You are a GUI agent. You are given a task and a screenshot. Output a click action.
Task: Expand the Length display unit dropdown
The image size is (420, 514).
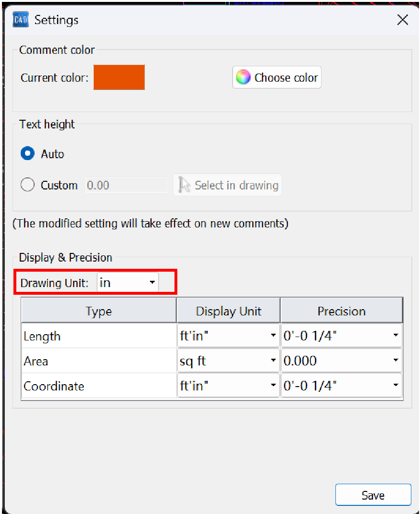click(228, 336)
